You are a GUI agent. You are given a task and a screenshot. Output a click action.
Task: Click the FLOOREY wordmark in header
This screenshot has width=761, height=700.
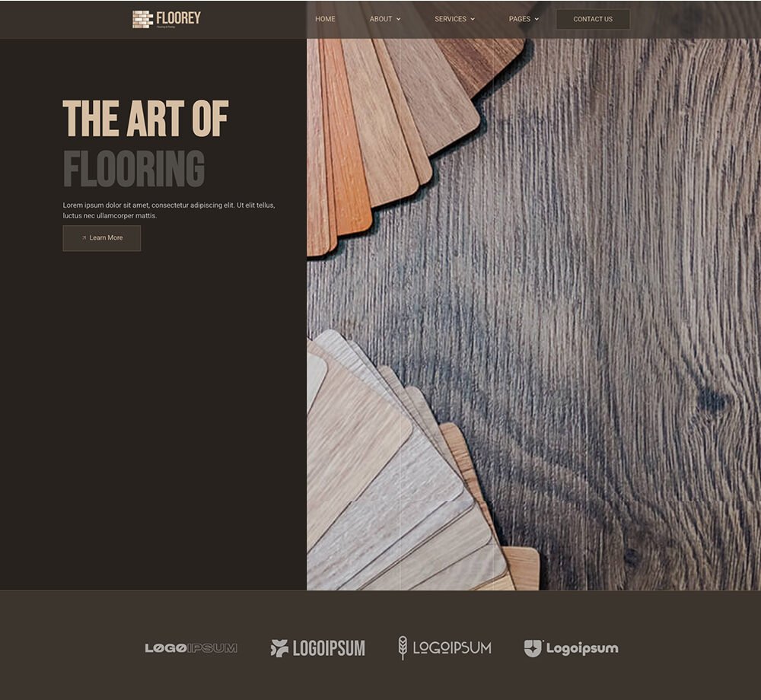click(x=178, y=18)
